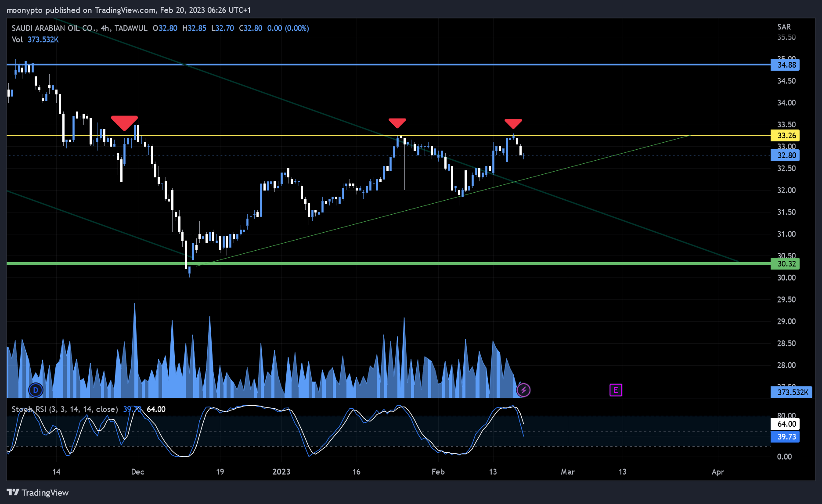Click the large red arrow near Dec
822x504 pixels.
[x=124, y=123]
